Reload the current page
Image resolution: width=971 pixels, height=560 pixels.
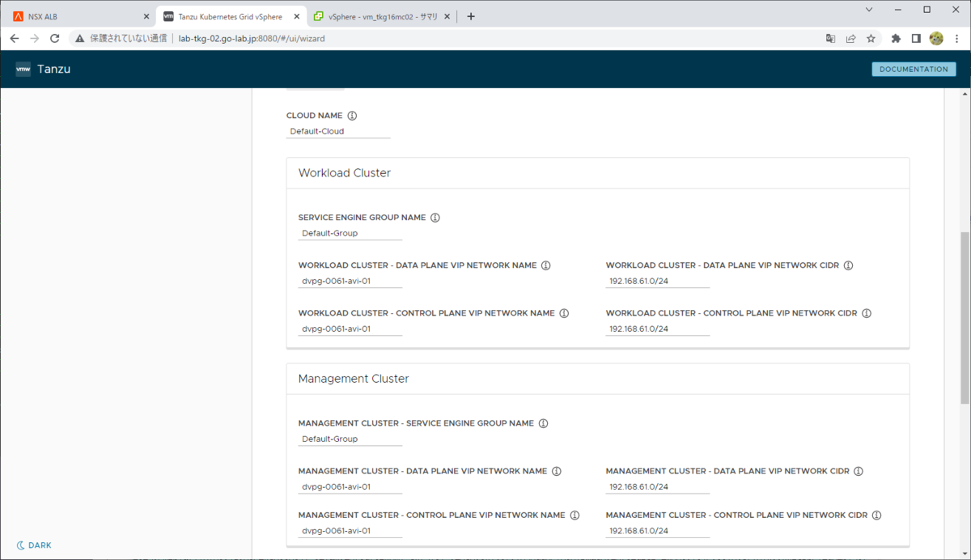tap(55, 38)
